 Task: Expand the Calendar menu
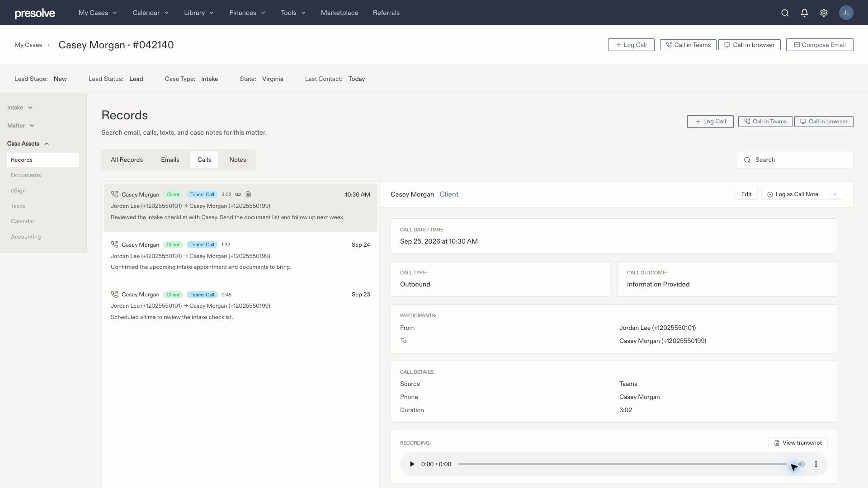[x=151, y=13]
